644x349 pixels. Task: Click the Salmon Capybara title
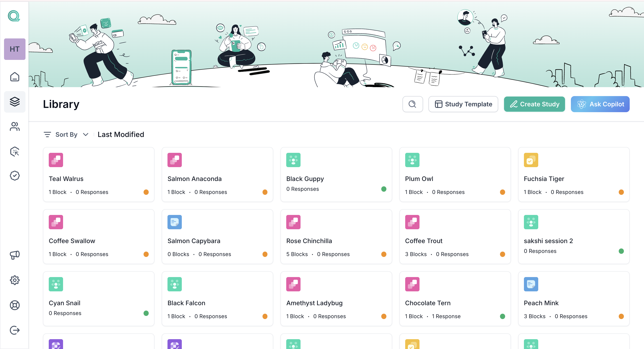tap(194, 241)
